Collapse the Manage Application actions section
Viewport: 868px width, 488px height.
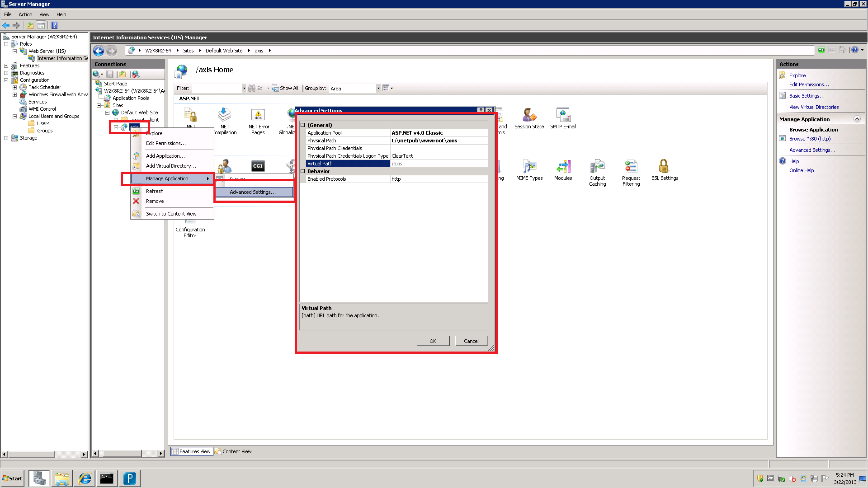857,119
